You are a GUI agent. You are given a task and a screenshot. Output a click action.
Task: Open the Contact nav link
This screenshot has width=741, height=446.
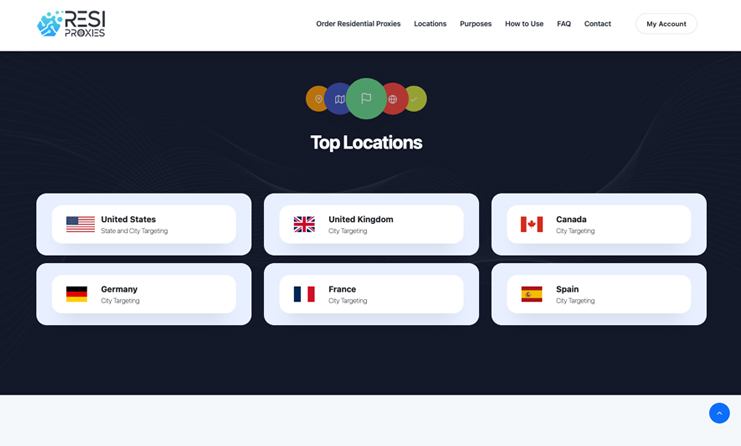(597, 24)
